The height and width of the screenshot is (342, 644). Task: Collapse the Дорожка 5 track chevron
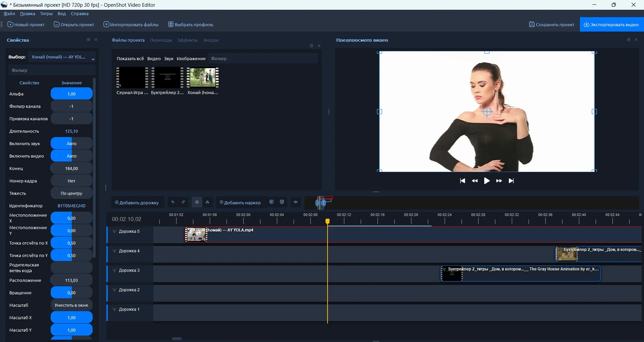(x=114, y=231)
